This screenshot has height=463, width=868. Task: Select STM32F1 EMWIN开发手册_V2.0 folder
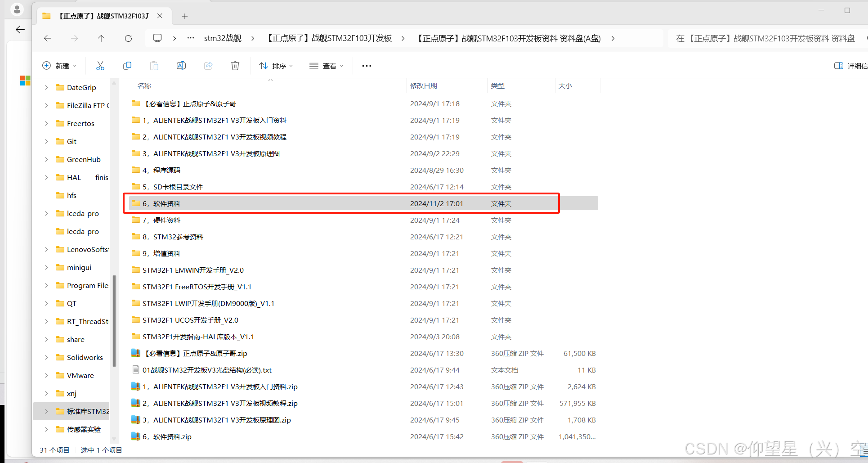193,270
